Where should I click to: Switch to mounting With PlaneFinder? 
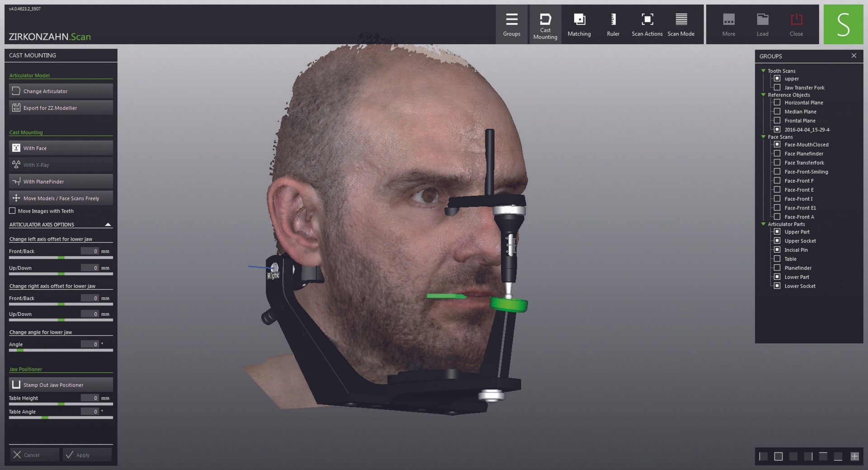[61, 181]
